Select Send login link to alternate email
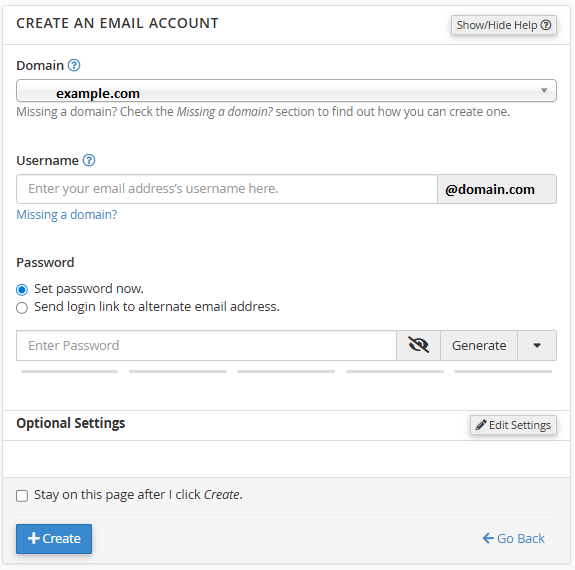The width and height of the screenshot is (575, 570). tap(22, 307)
